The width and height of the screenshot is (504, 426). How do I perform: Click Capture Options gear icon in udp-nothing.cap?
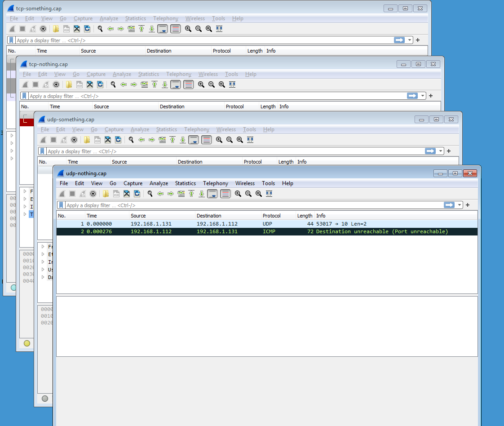(x=93, y=194)
